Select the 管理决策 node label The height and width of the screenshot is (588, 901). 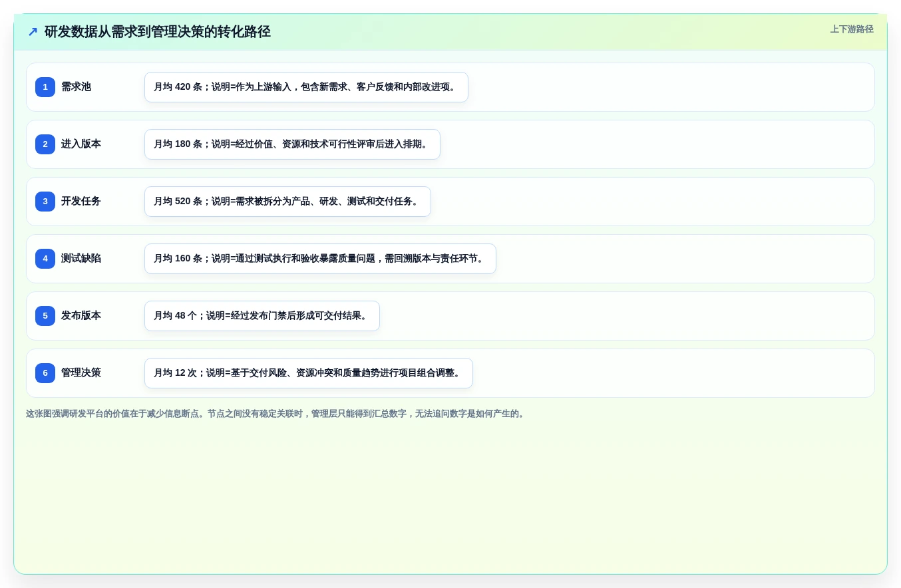[x=81, y=373]
